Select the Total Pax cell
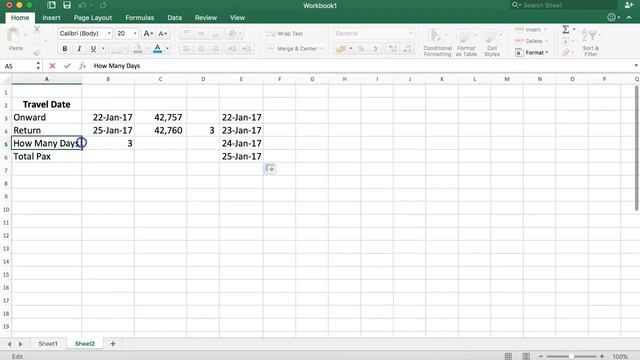This screenshot has height=360, width=640. tap(47, 156)
